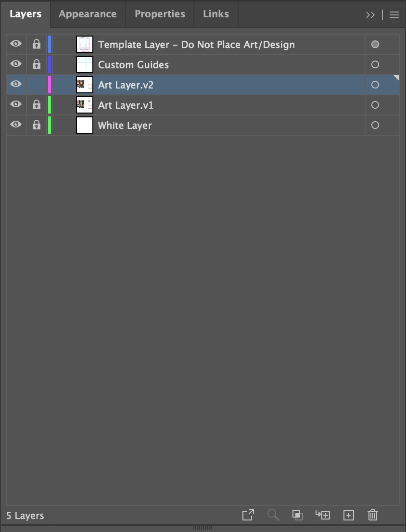Toggle lock on Art Layer.v2
Screen dimensions: 406x532
(x=36, y=85)
